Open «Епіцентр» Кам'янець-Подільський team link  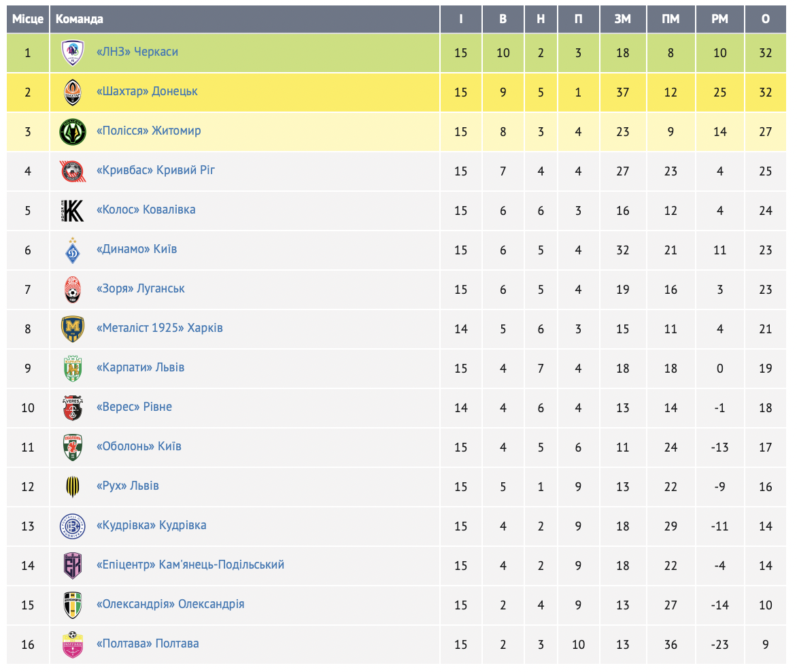point(190,565)
